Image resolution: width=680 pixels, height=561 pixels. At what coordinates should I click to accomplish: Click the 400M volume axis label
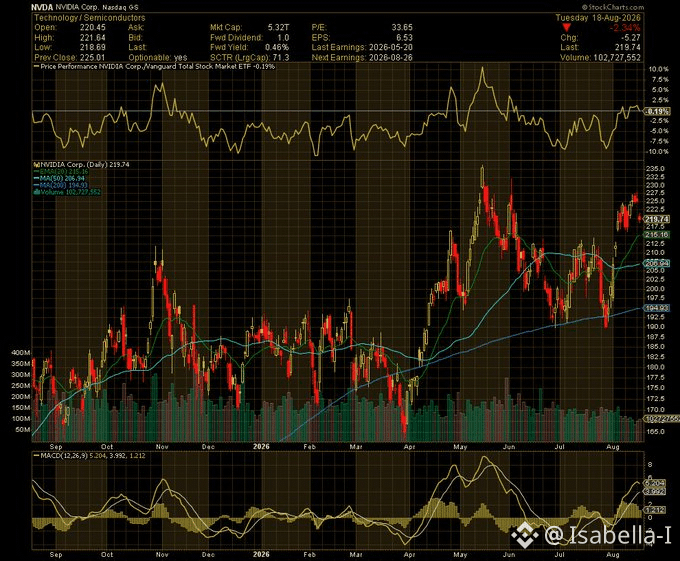click(21, 352)
